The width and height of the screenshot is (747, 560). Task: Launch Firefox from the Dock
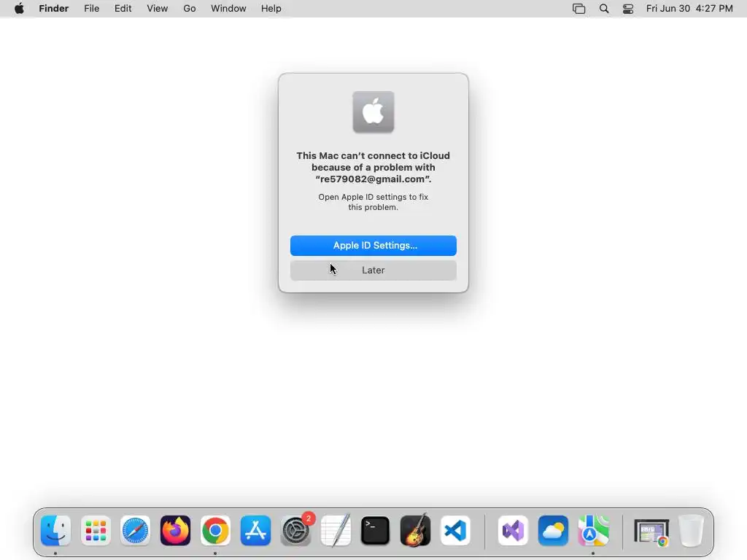pyautogui.click(x=175, y=531)
